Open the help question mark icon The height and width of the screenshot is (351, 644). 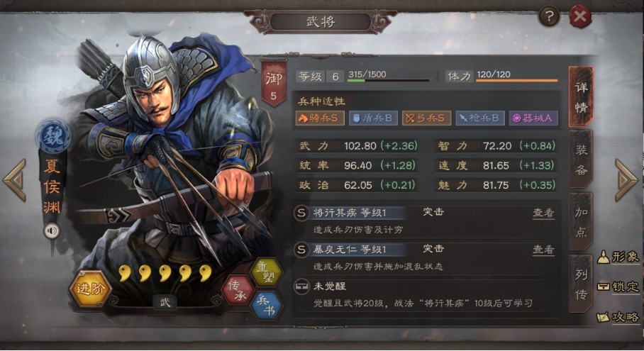point(549,16)
